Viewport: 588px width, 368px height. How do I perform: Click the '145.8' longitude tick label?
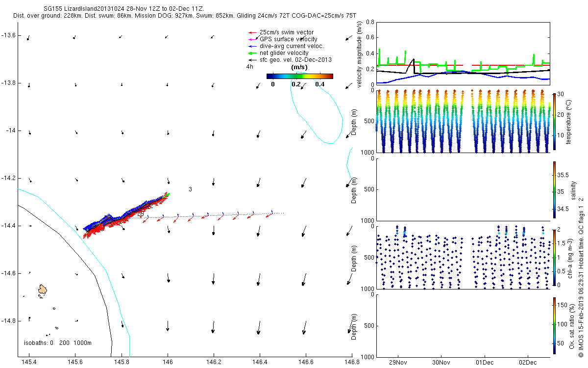tap(122, 362)
